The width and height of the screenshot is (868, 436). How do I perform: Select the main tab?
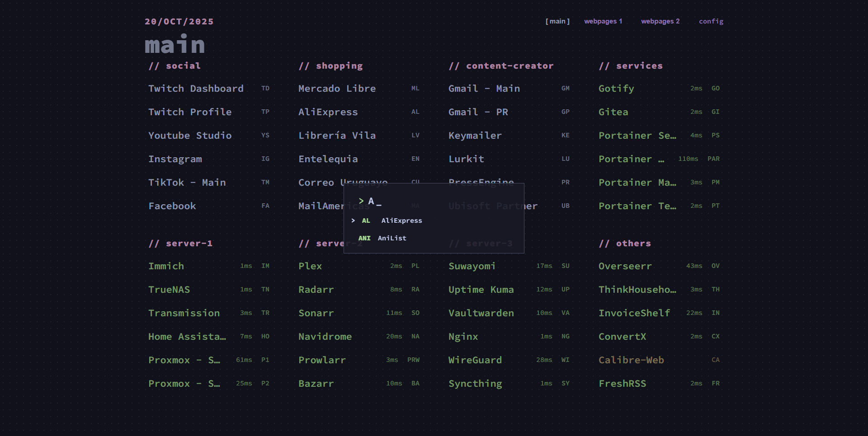tap(557, 21)
